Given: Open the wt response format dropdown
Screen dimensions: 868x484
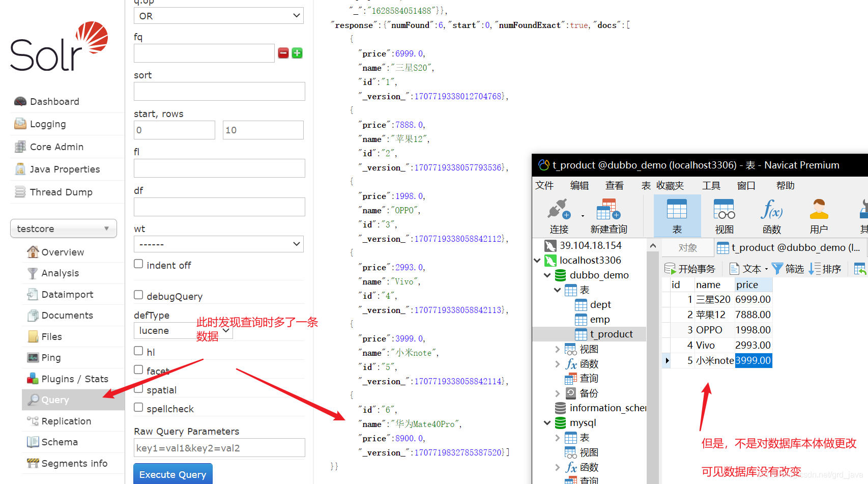Looking at the screenshot, I should click(219, 244).
